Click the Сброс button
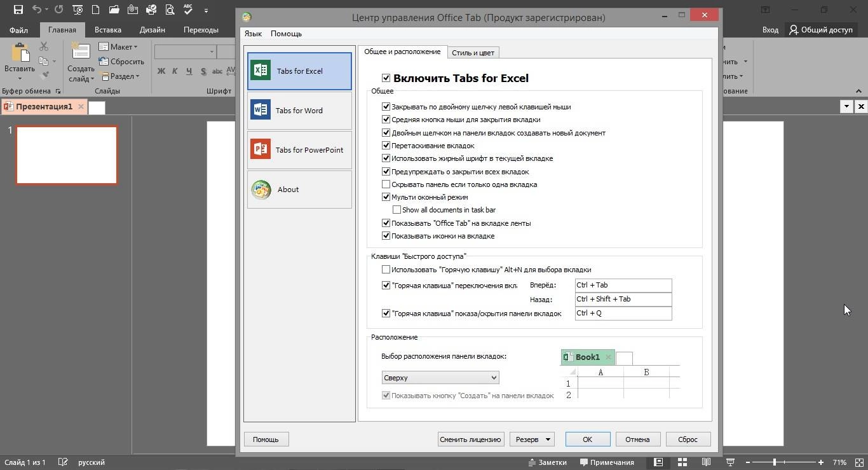This screenshot has height=470, width=868. [x=688, y=439]
